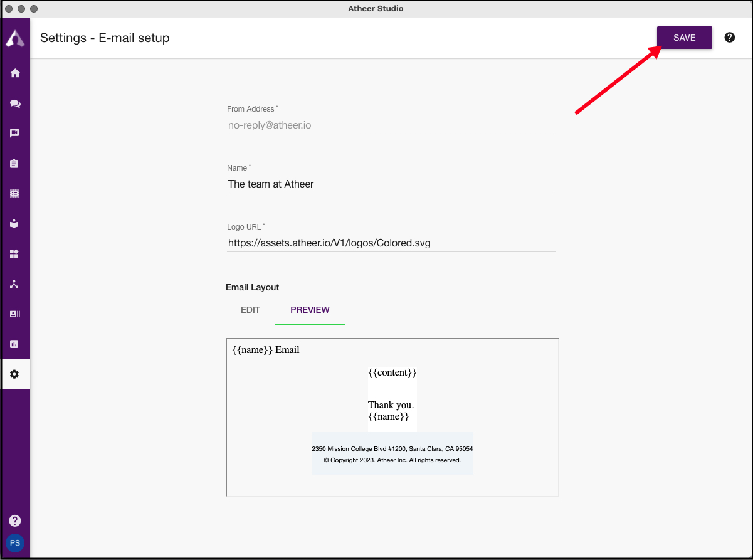Open the help question mark at sidebar bottom

tap(15, 520)
